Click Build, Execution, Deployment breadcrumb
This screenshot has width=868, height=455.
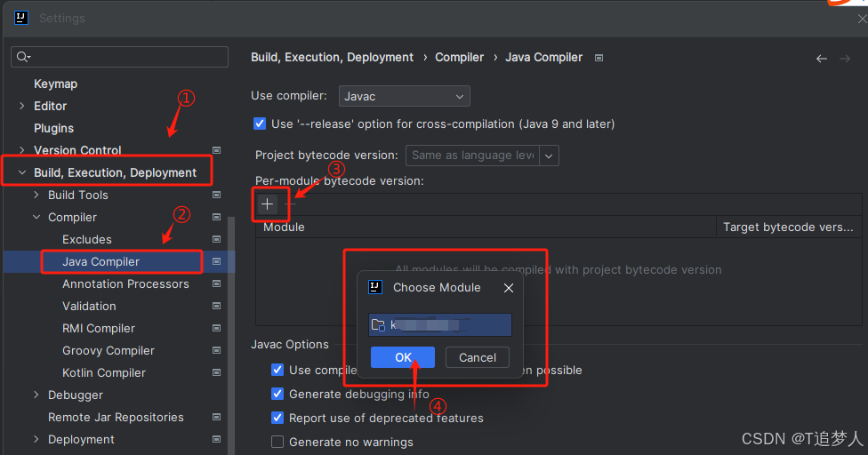(x=332, y=58)
